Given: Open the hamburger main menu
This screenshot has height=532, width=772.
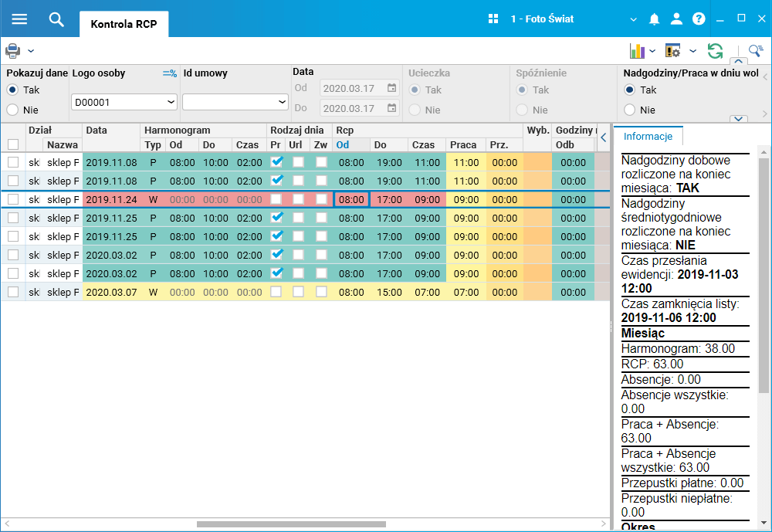Looking at the screenshot, I should coord(19,19).
